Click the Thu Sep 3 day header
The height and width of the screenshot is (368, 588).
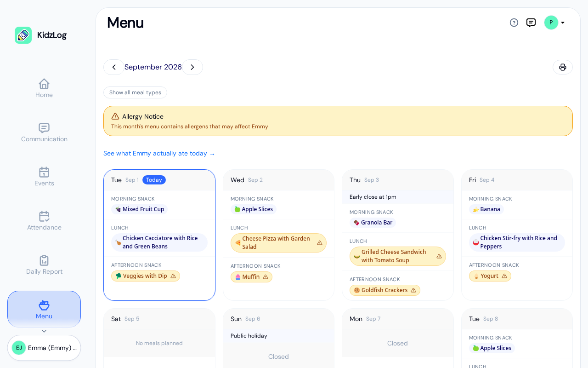tap(398, 180)
